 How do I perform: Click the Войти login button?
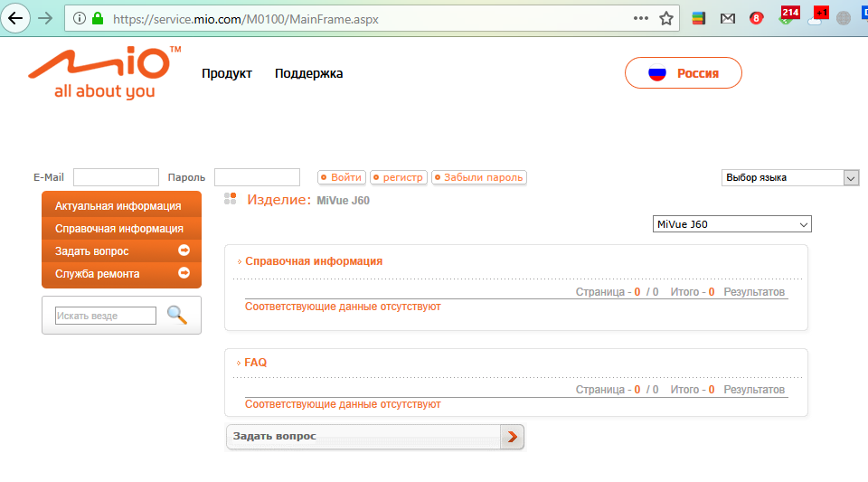[x=342, y=177]
